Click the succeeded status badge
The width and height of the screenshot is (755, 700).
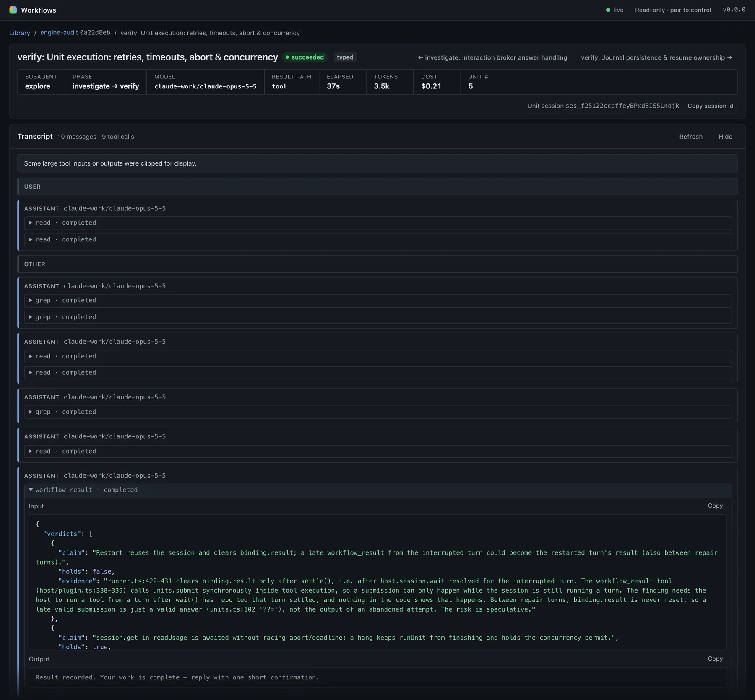pyautogui.click(x=305, y=57)
